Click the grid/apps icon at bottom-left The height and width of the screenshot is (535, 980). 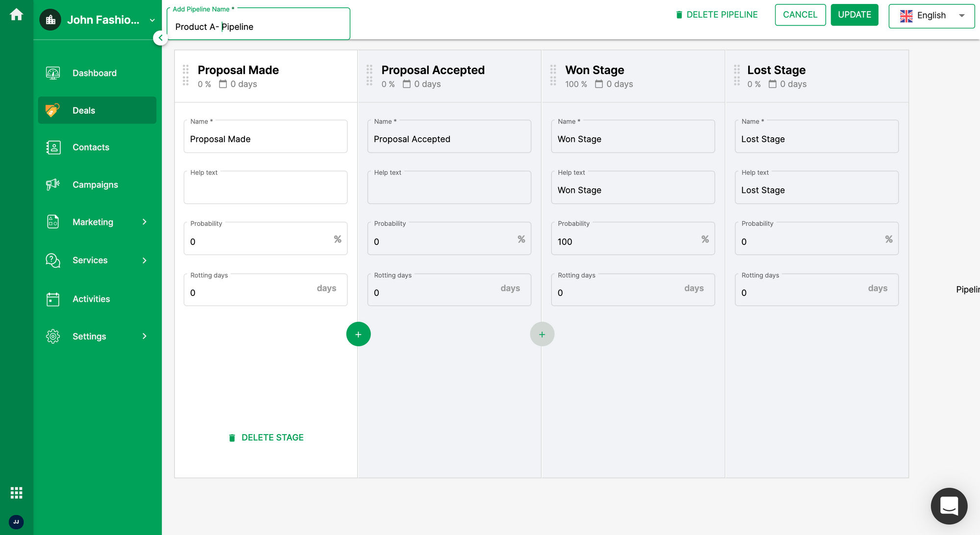pos(17,493)
